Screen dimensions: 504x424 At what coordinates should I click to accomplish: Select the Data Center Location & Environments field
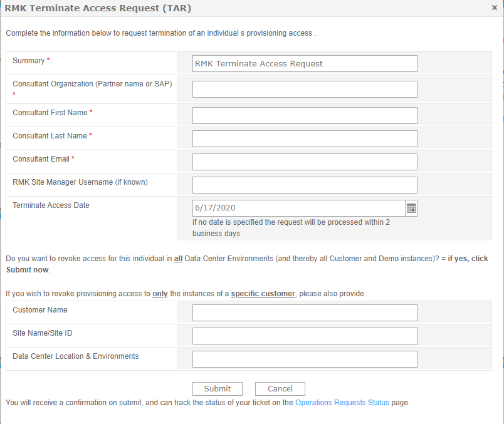pyautogui.click(x=305, y=359)
